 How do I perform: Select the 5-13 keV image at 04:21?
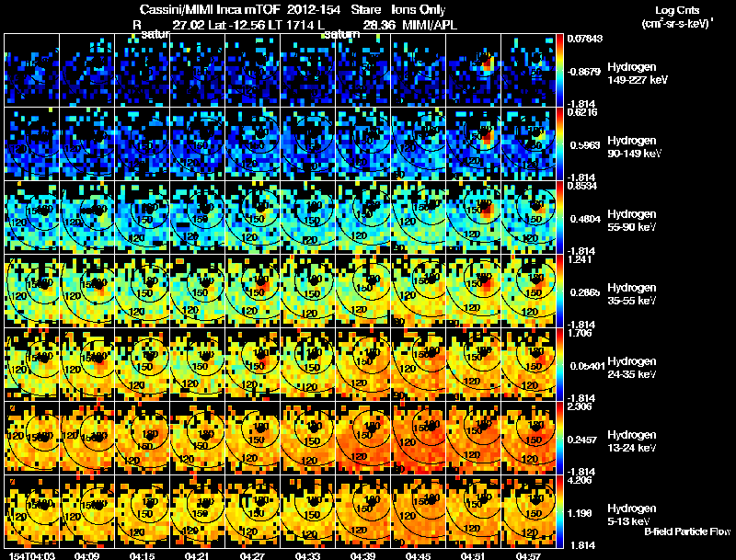(197, 511)
